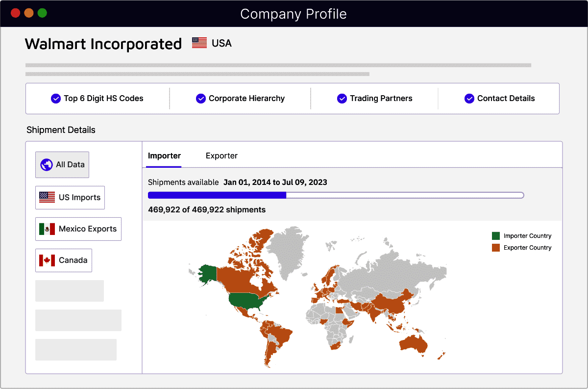Toggle the Trading Partners checkmark
This screenshot has height=389, width=588.
(342, 99)
